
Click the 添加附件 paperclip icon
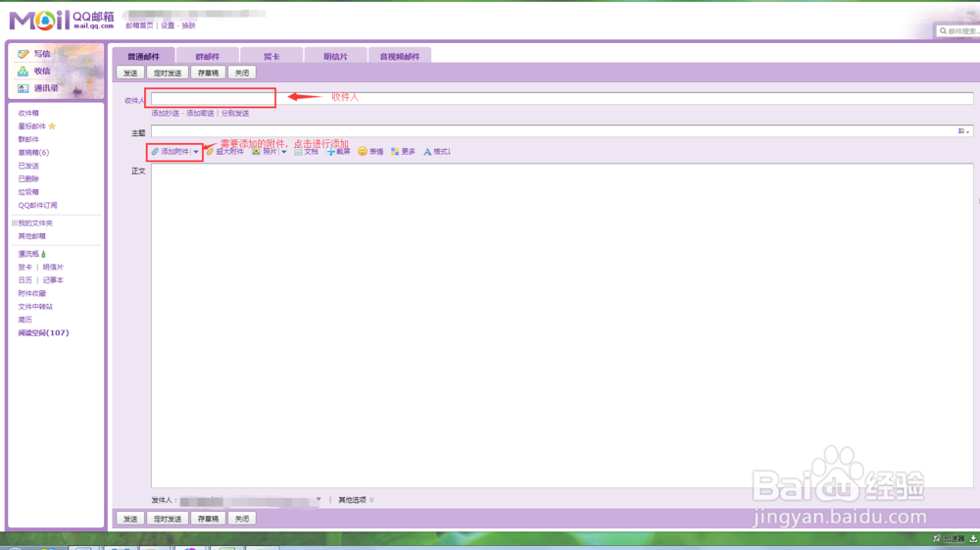coord(155,151)
